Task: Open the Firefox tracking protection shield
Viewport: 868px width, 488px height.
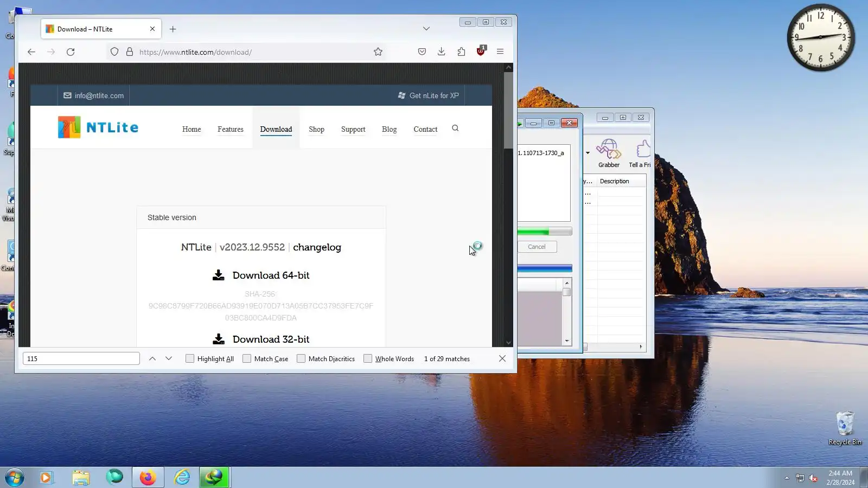Action: [x=114, y=52]
